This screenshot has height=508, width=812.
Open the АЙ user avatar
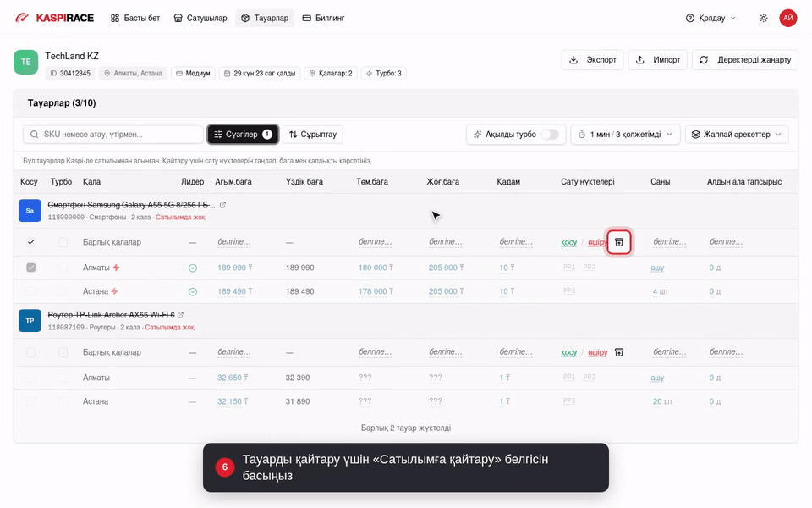(x=788, y=18)
